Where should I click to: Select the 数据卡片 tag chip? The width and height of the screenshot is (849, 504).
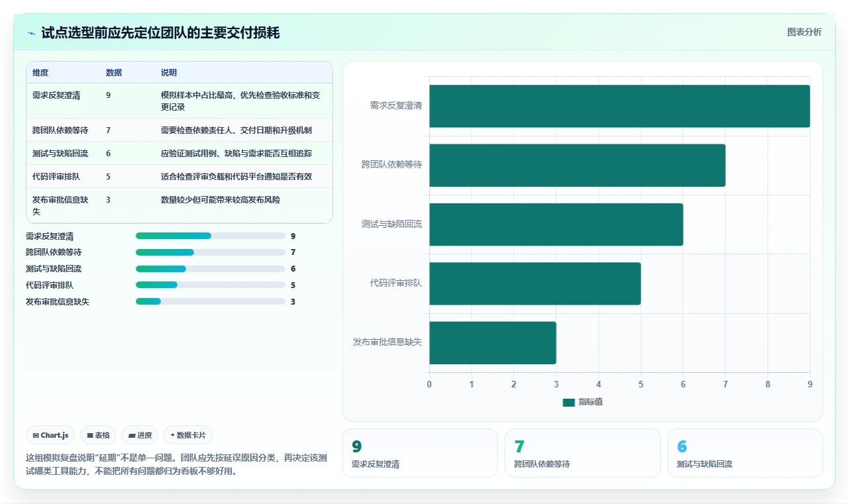coord(188,435)
